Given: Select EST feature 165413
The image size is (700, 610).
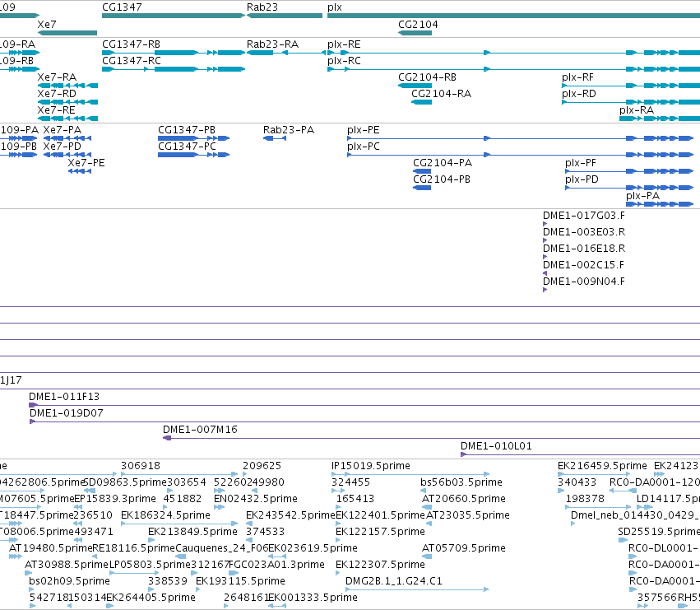Looking at the screenshot, I should coord(338,507).
